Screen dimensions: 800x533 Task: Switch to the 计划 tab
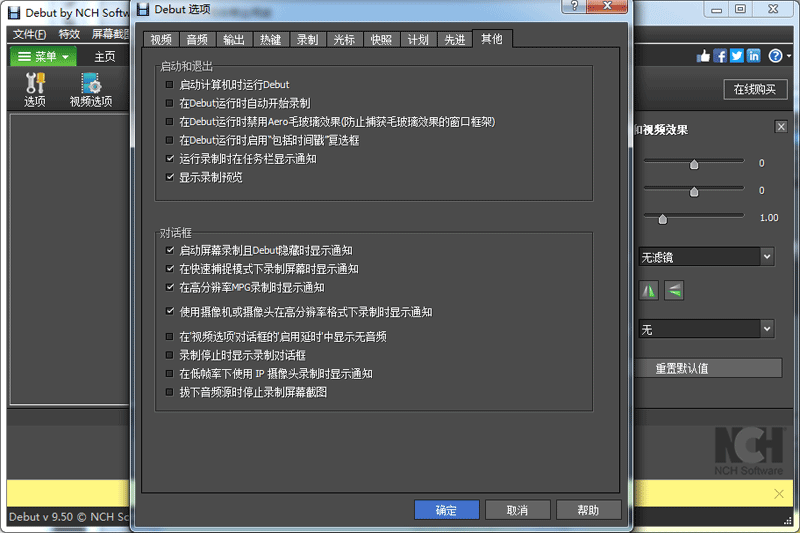418,40
